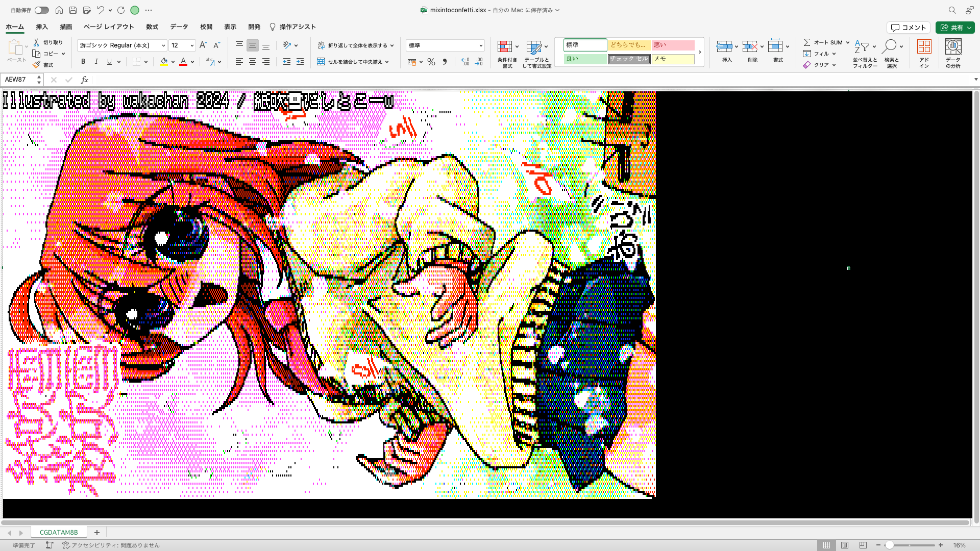The width and height of the screenshot is (980, 551).
Task: Open the font name combo box
Action: pos(122,45)
